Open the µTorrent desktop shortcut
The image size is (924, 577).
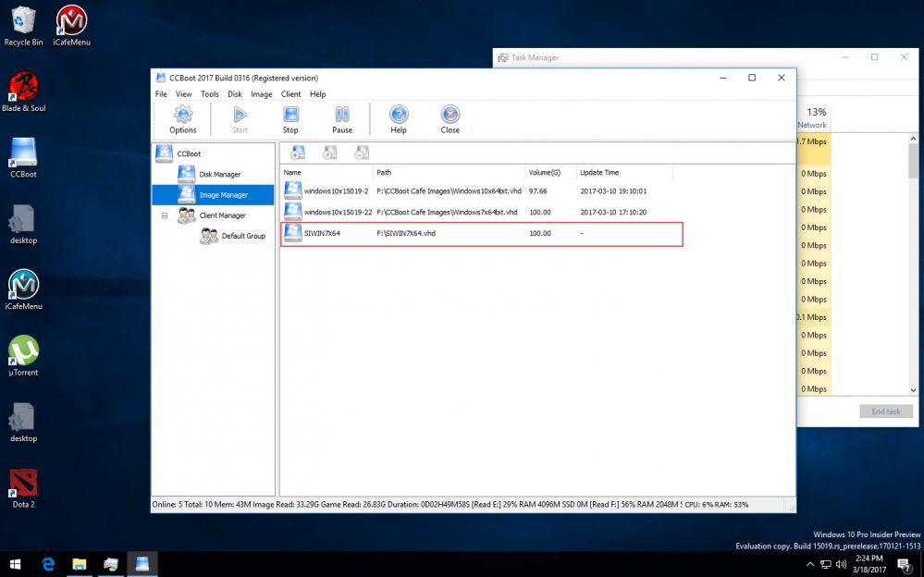[x=23, y=355]
